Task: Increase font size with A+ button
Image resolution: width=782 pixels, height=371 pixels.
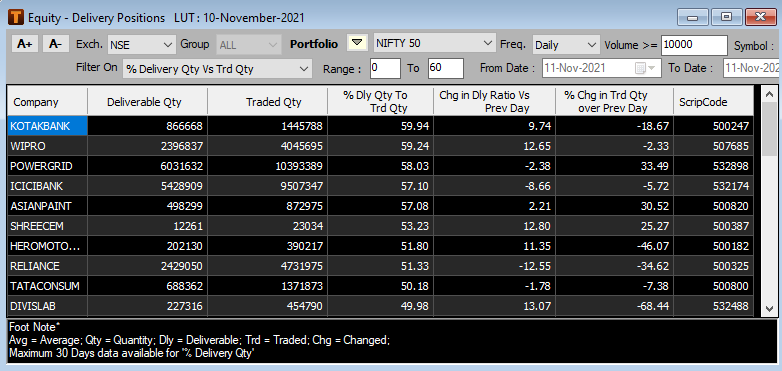Action: pos(24,44)
